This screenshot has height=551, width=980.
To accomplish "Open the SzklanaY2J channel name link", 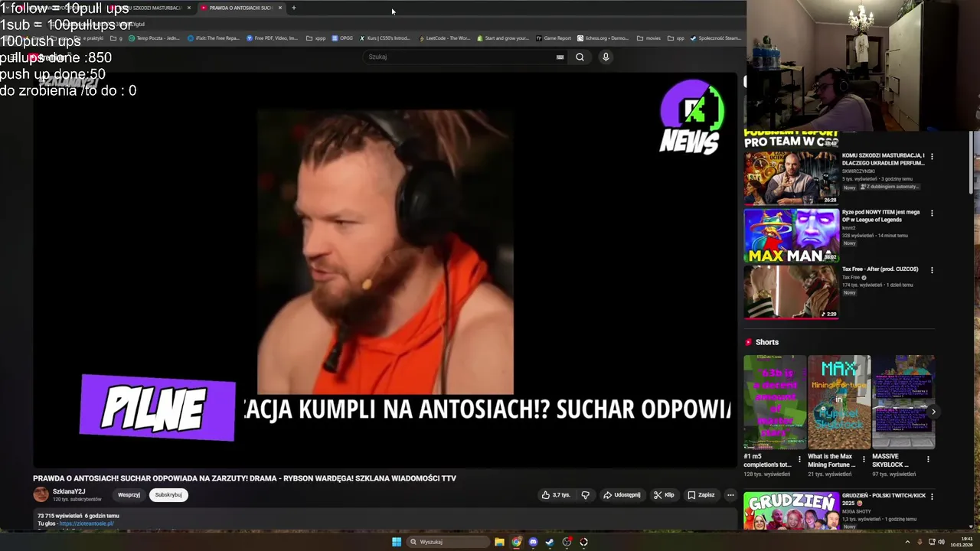I will [69, 491].
